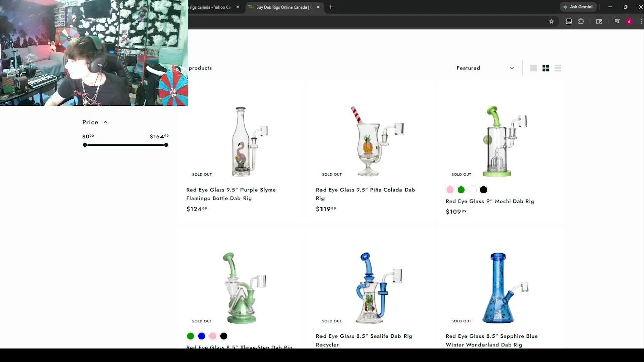Screen dimensions: 644x362
Task: Click the $109.99 price text
Action: coord(456,212)
